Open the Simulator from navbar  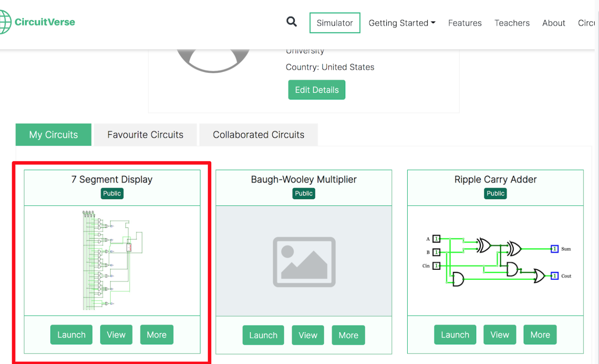point(335,23)
